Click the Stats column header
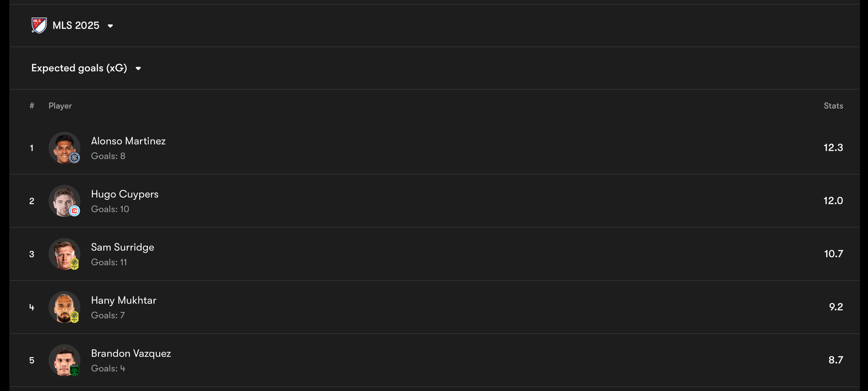This screenshot has width=868, height=391. tap(833, 106)
